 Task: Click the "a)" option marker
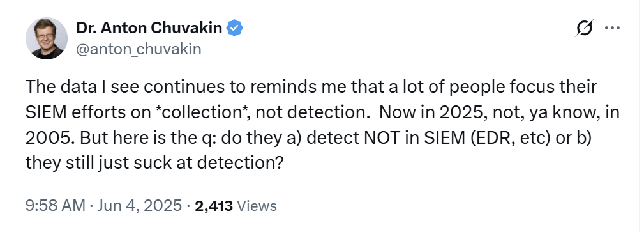tap(294, 139)
